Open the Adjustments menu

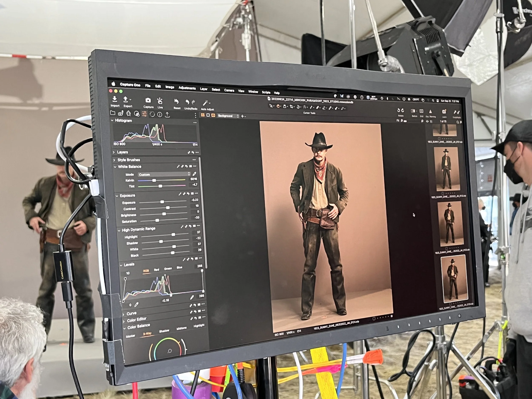(187, 88)
